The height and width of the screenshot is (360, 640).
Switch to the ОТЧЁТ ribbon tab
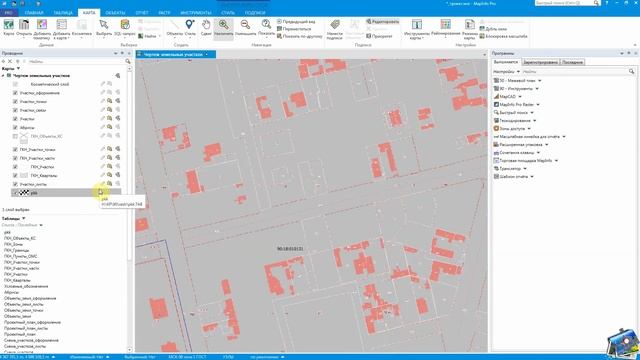142,13
